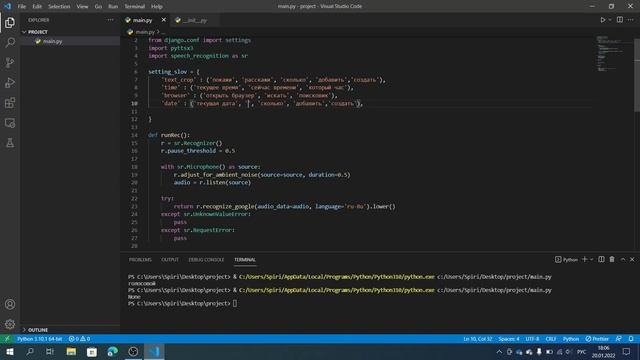The width and height of the screenshot is (640, 360).
Task: Close the main.py editor tab
Action: pyautogui.click(x=164, y=20)
